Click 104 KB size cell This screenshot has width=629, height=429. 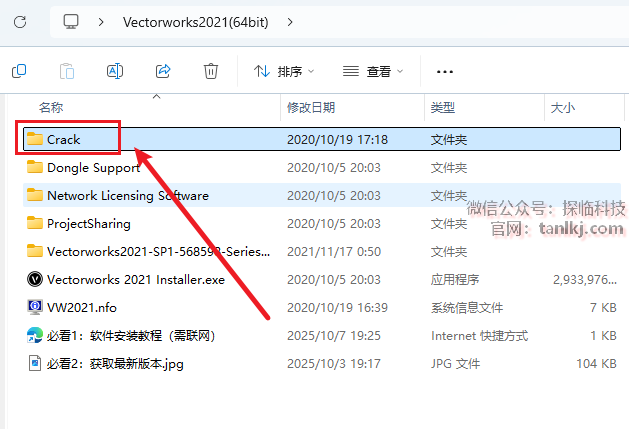597,364
